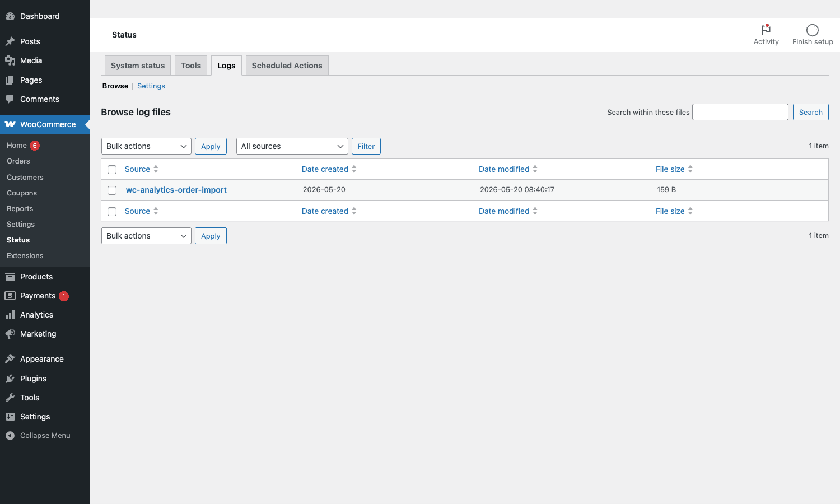Image resolution: width=840 pixels, height=504 pixels.
Task: Click the top Apply button
Action: (211, 146)
